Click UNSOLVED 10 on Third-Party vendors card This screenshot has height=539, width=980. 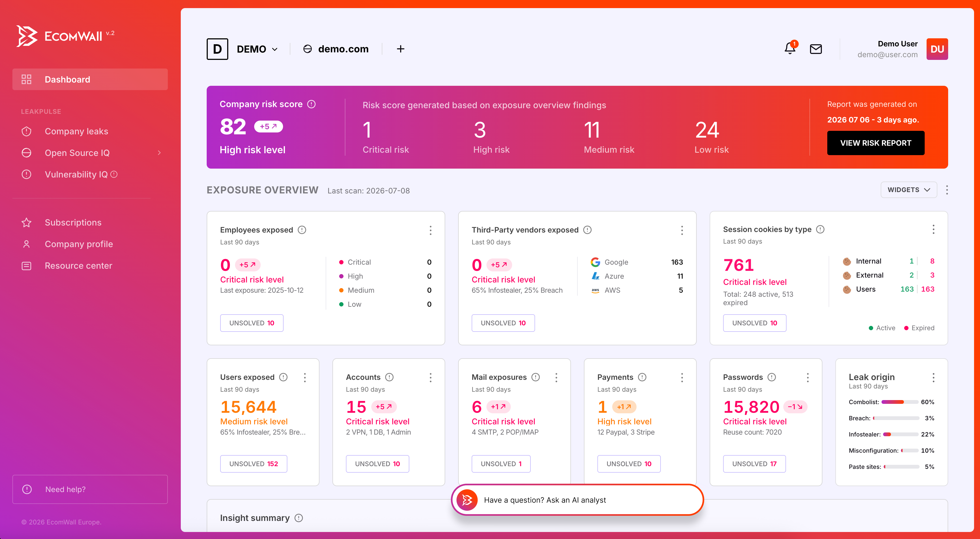click(503, 323)
